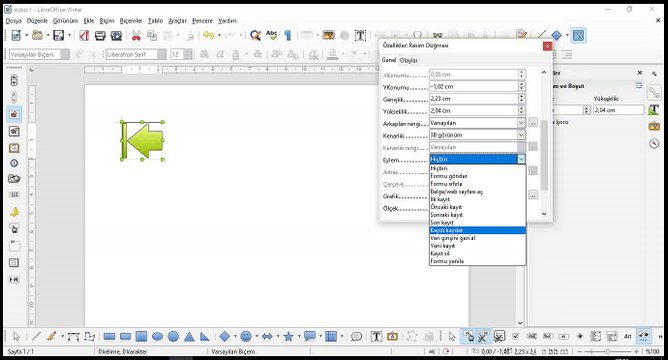Screen dimensions: 668x360
Task: Switch to the Olaylar tab
Action: [409, 60]
